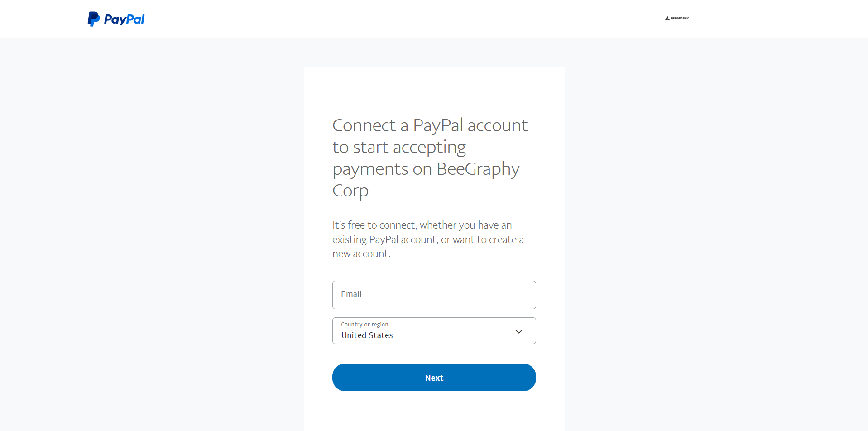Click the PayPal double-P logo icon
This screenshot has height=431, width=868.
pos(93,19)
